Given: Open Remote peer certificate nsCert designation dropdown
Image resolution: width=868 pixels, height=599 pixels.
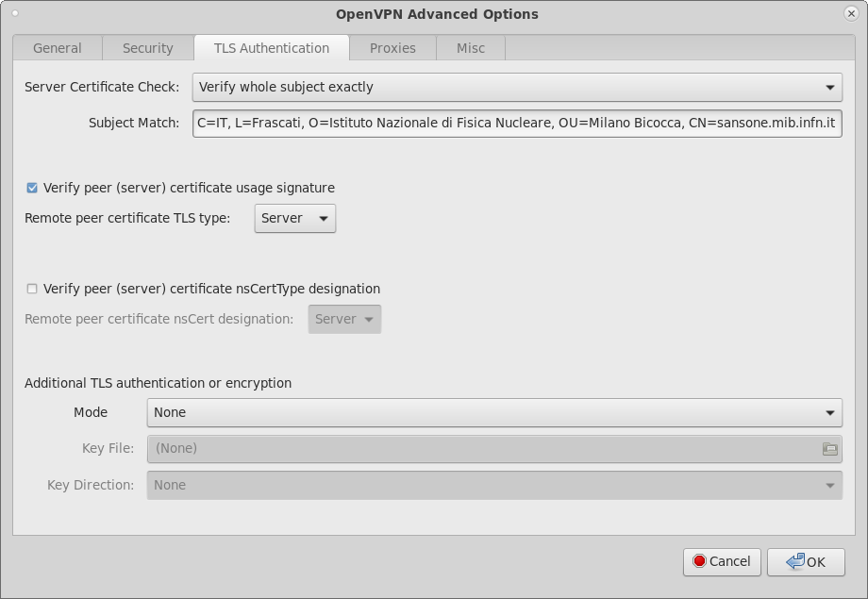Looking at the screenshot, I should [344, 320].
